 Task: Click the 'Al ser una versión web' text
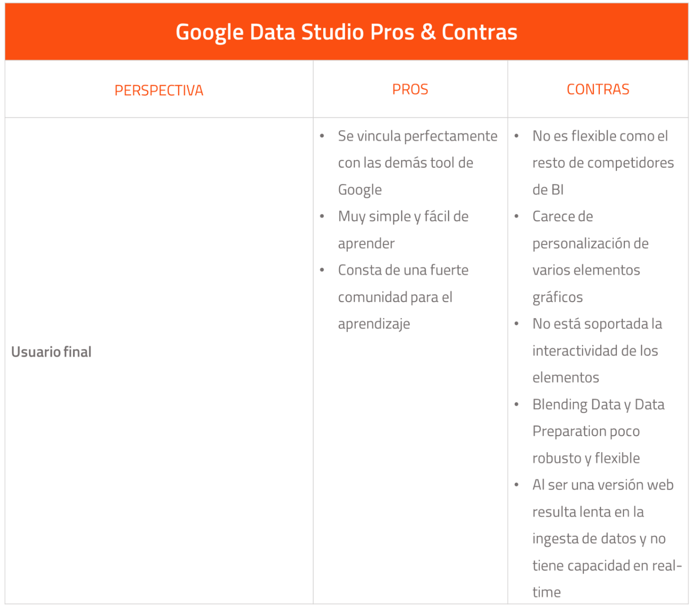(x=603, y=485)
